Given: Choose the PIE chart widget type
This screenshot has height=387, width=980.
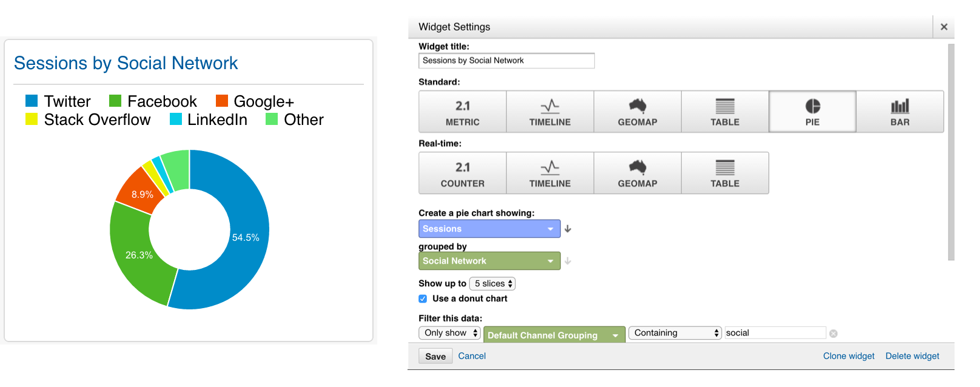Looking at the screenshot, I should click(x=813, y=112).
